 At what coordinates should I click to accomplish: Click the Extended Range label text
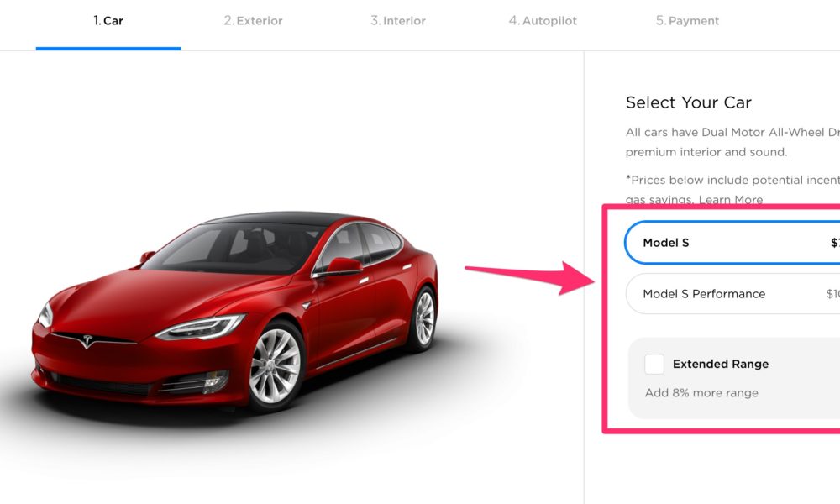click(721, 365)
